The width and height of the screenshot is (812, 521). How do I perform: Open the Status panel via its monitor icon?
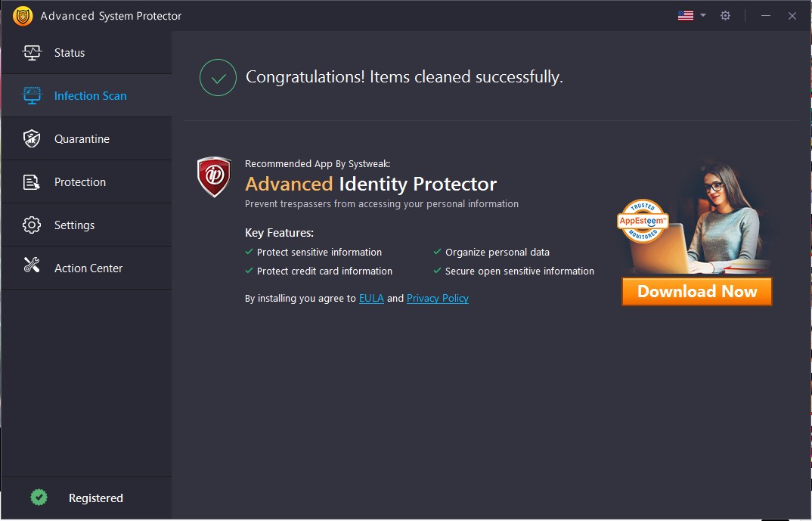point(33,52)
